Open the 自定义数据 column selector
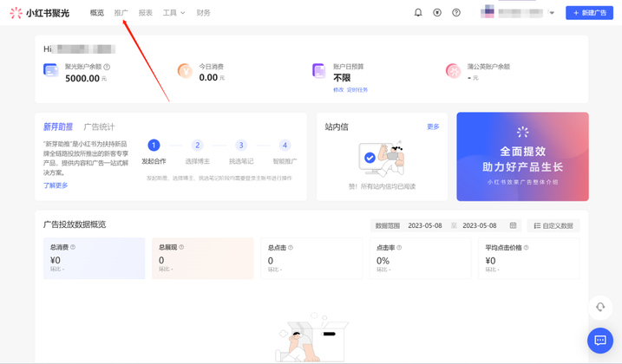The width and height of the screenshot is (622, 364). [x=553, y=225]
